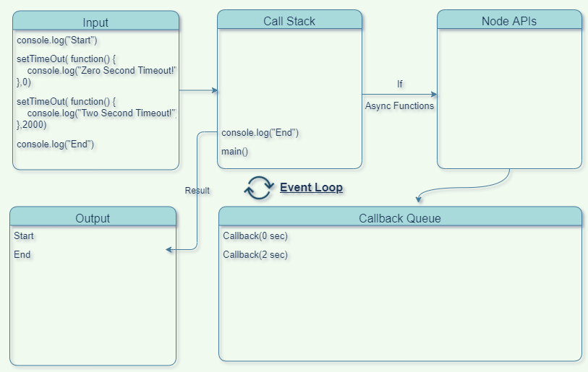Open the Event Loop underlined link

[311, 188]
